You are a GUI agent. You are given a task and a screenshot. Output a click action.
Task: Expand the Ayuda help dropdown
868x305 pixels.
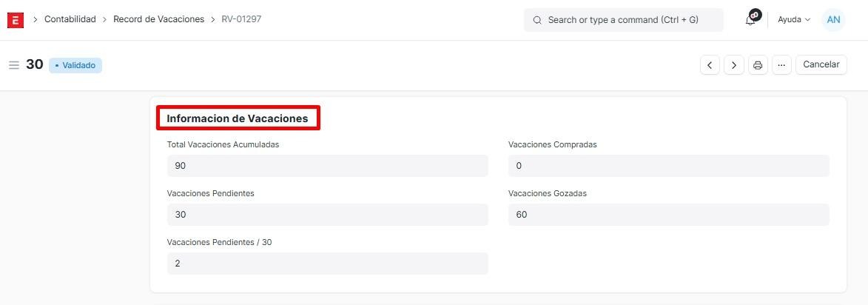click(x=794, y=20)
